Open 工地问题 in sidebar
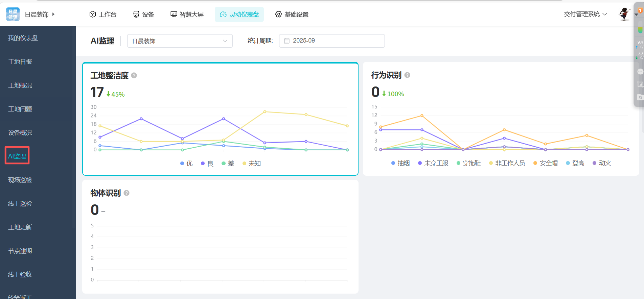Screen dimensions: 644x299 [20, 109]
